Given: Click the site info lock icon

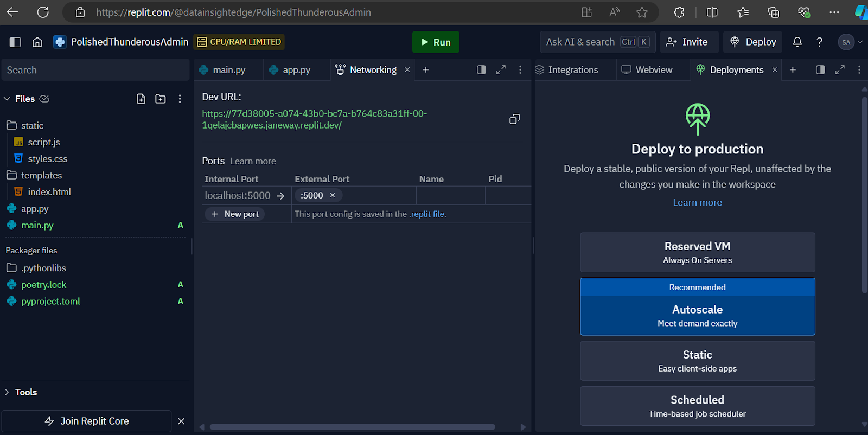Looking at the screenshot, I should pyautogui.click(x=80, y=12).
